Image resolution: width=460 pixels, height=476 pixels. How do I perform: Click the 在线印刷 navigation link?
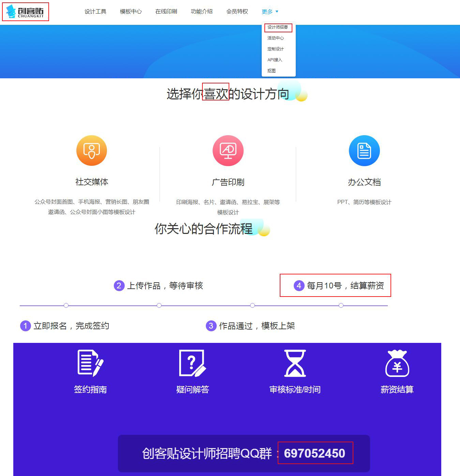click(167, 11)
